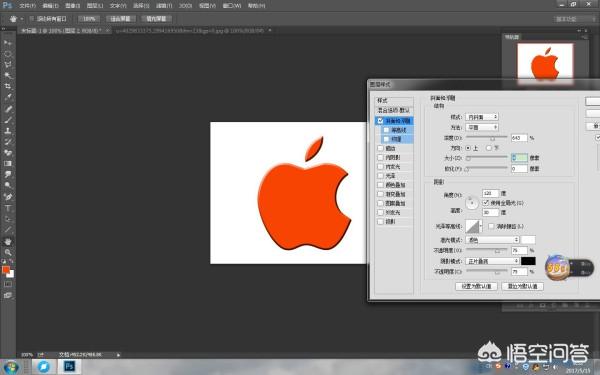
Task: Enable Color Overlay (颜色叠加) checkbox
Action: [380, 185]
